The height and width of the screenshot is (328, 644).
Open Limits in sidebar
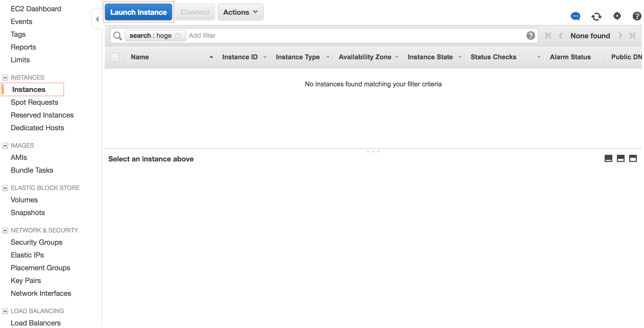(x=20, y=60)
